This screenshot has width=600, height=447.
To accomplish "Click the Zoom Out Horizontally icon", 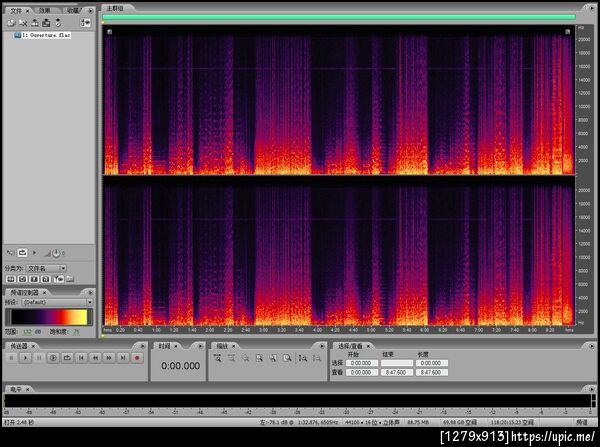I will tap(231, 358).
